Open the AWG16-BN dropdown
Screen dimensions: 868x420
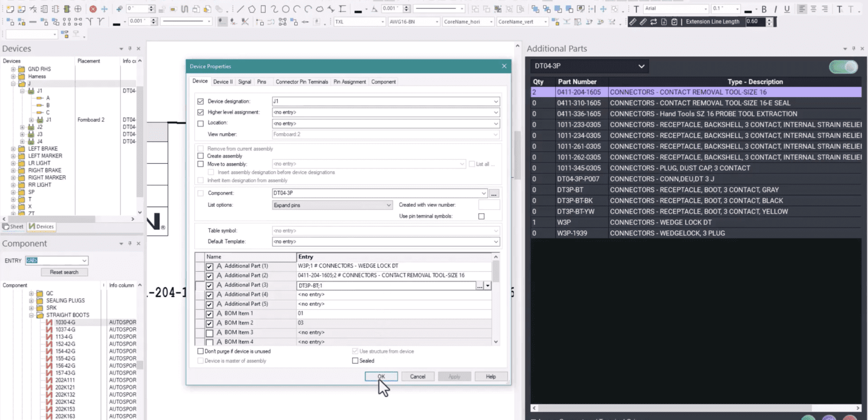[436, 21]
